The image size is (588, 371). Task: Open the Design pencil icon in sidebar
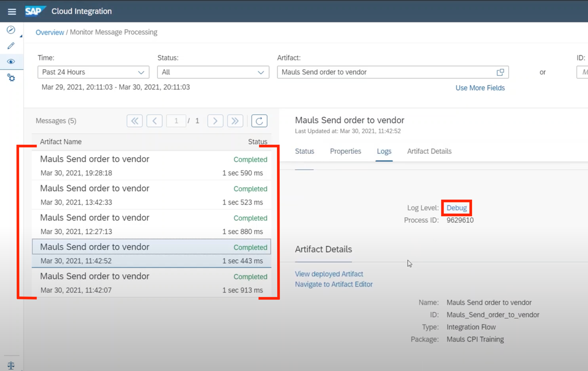(x=11, y=46)
